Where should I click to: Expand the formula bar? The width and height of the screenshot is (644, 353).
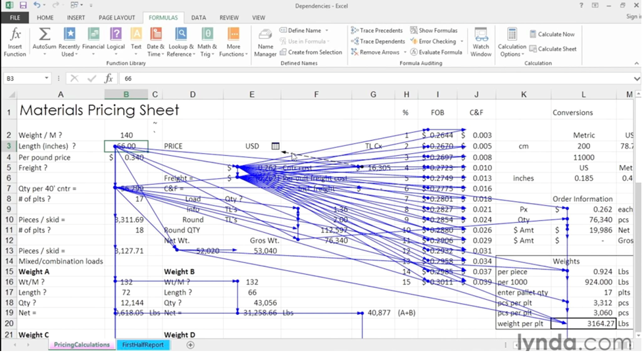637,78
